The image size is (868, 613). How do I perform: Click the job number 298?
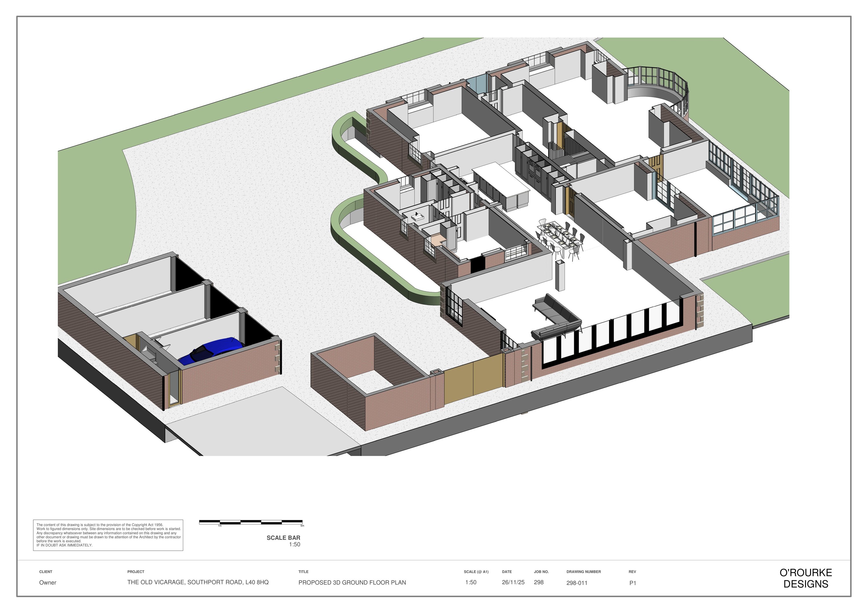tap(538, 582)
